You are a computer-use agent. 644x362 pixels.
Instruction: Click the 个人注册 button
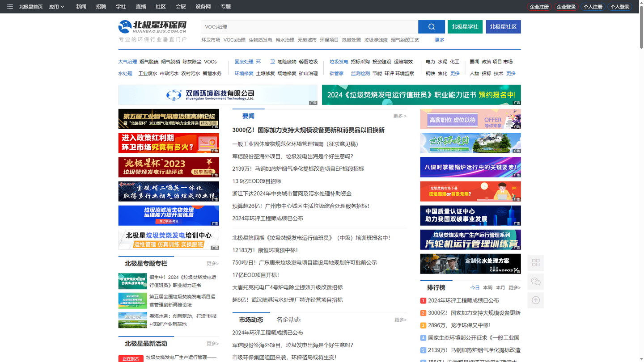click(x=593, y=7)
